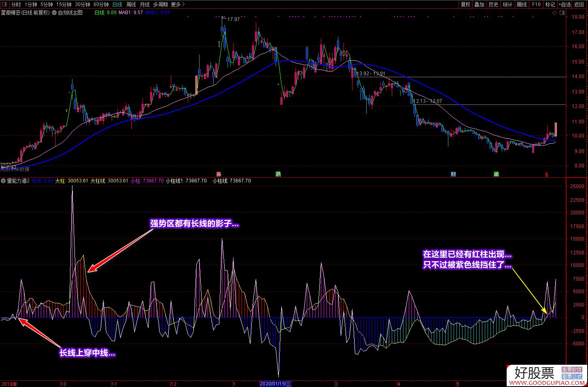Click the diamond marker icon above price axis
The image size is (588, 387).
click(x=554, y=13)
